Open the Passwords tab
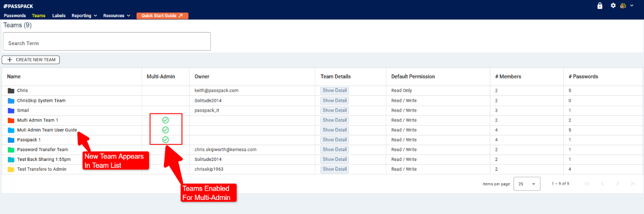The width and height of the screenshot is (644, 214). (15, 15)
